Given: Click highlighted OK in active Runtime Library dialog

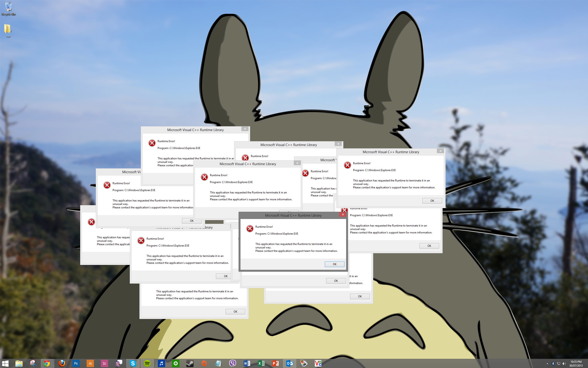Looking at the screenshot, I should coord(335,264).
